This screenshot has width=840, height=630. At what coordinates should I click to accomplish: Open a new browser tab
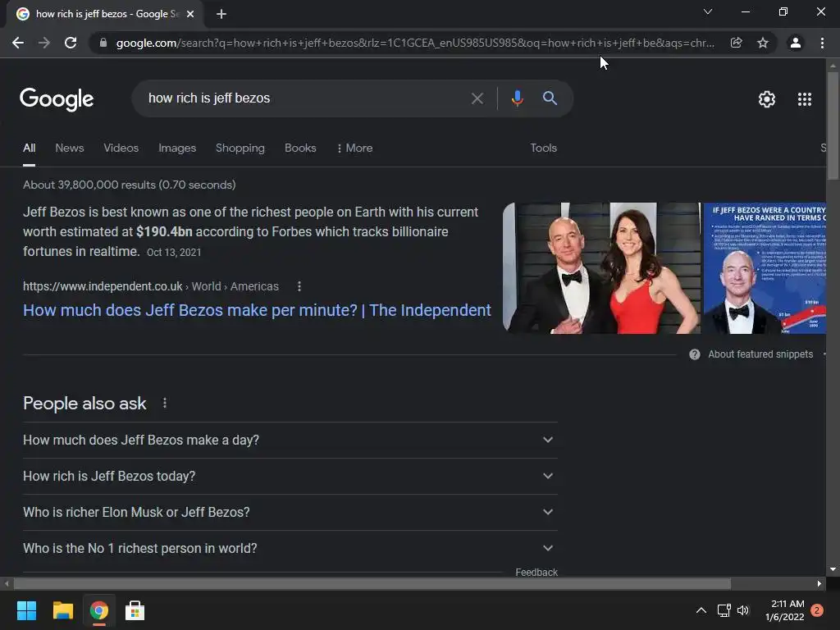click(221, 14)
